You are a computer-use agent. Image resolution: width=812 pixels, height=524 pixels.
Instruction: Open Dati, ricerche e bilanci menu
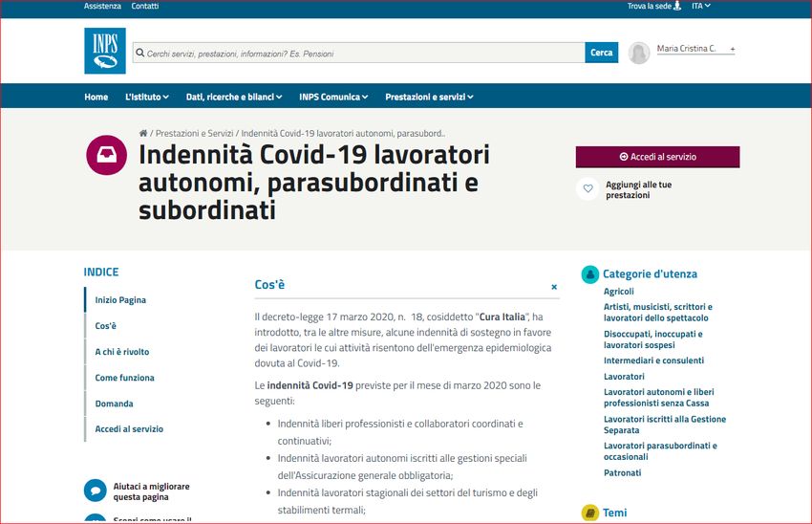(x=234, y=97)
